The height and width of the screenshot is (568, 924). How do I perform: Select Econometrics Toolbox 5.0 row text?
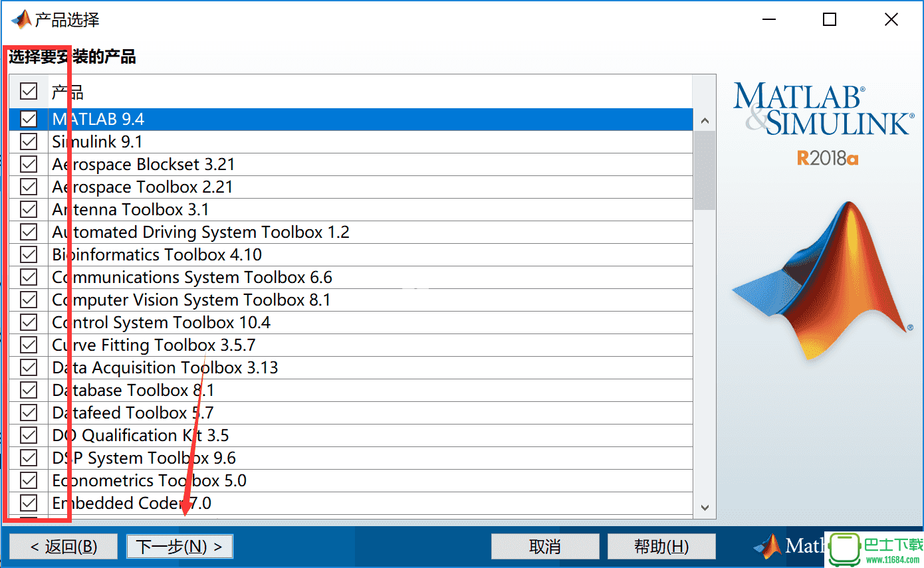(x=149, y=480)
